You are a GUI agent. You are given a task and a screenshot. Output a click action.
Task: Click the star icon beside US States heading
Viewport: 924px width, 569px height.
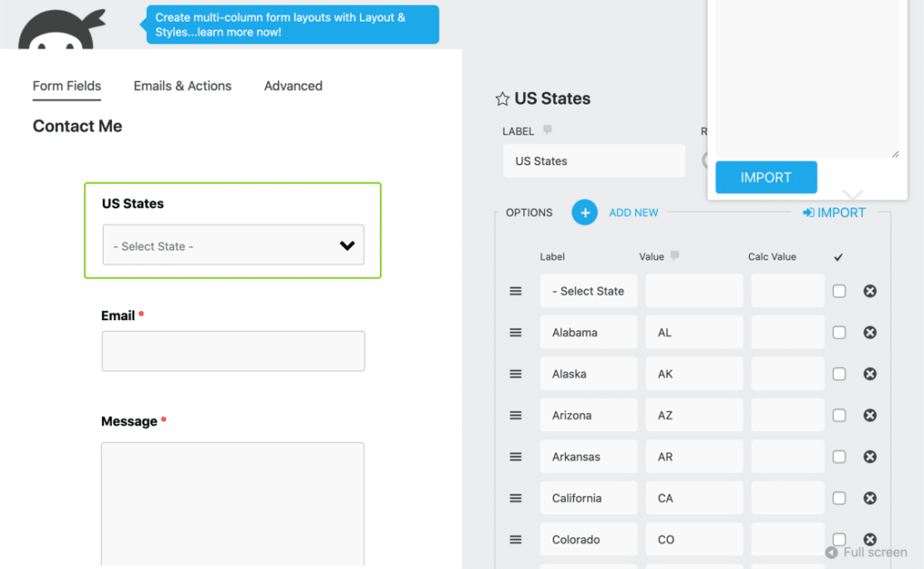tap(503, 99)
